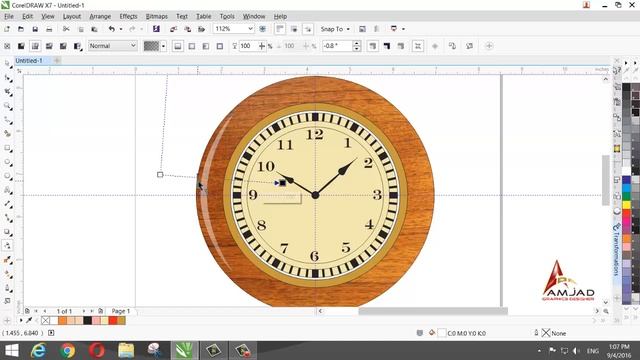The width and height of the screenshot is (640, 360).
Task: Toggle No transparency button
Action: click(x=7, y=46)
